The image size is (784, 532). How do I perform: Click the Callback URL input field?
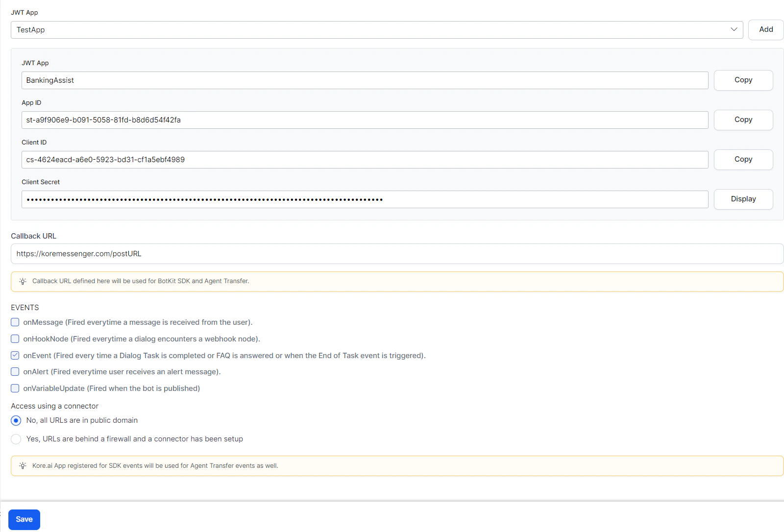point(397,254)
